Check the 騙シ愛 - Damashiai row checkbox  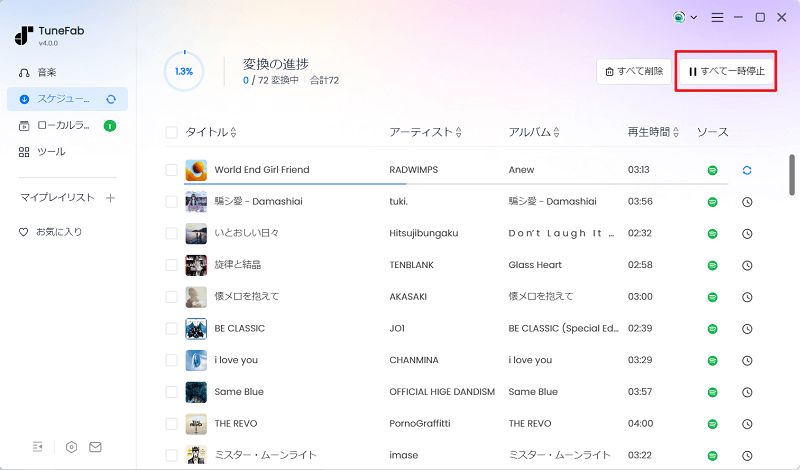(171, 202)
